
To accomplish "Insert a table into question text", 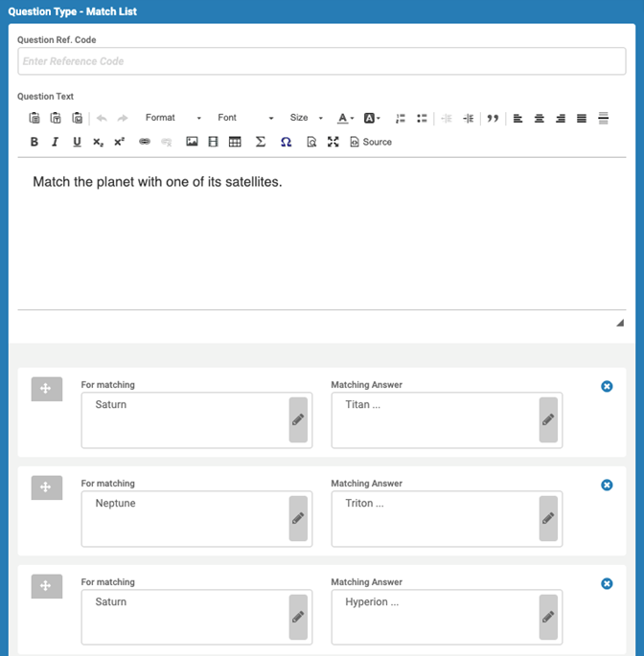I will click(235, 142).
